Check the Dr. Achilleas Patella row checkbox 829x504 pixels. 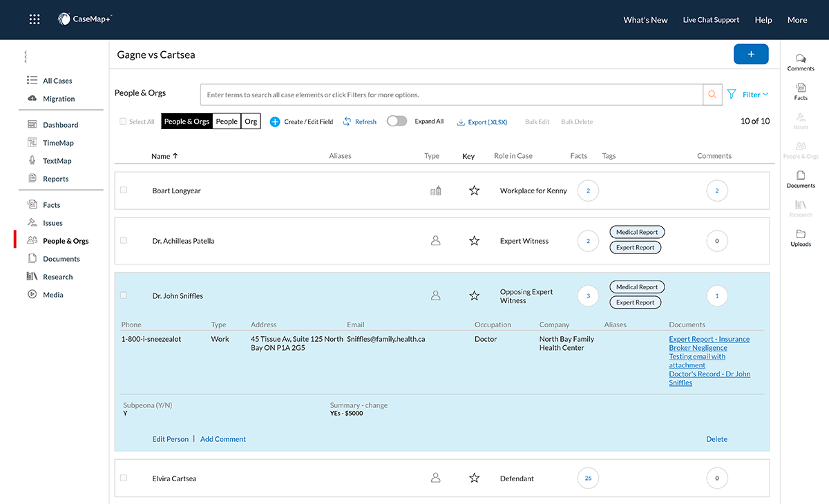123,240
